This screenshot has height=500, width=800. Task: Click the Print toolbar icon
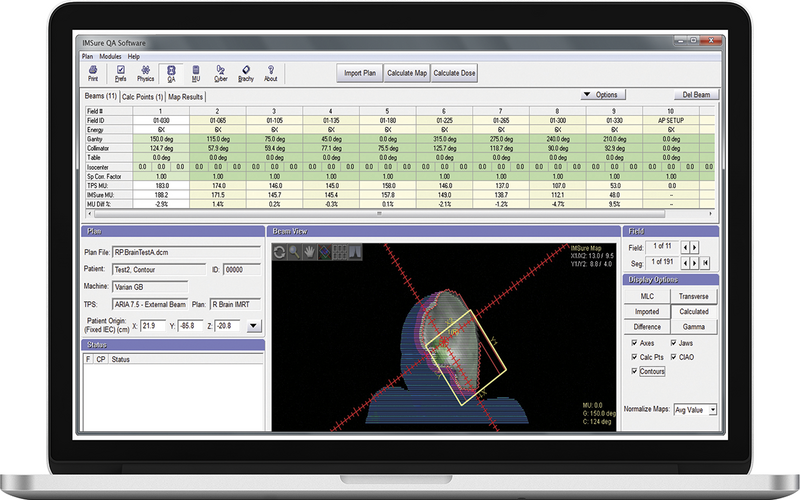click(x=93, y=71)
